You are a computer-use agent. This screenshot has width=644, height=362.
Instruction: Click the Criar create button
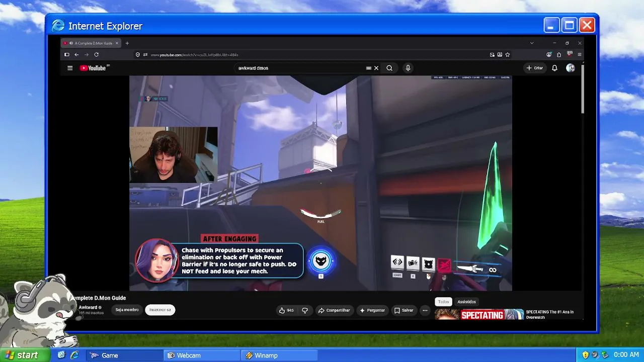(535, 68)
